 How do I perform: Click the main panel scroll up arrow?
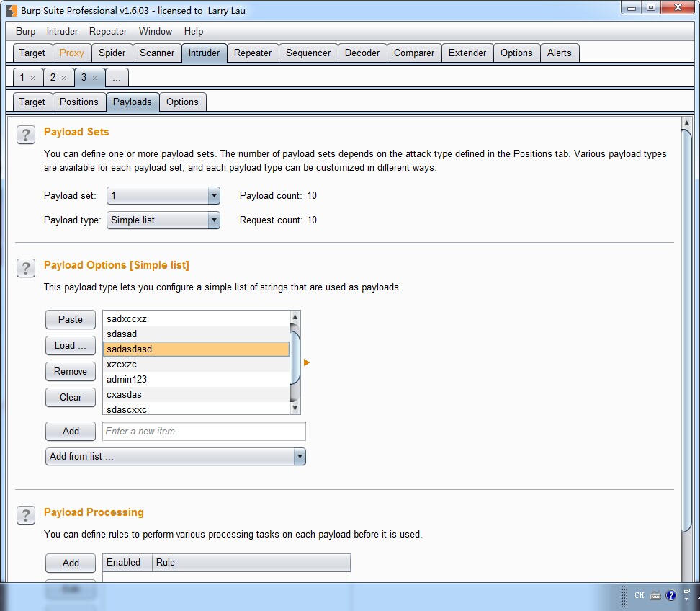pyautogui.click(x=686, y=122)
